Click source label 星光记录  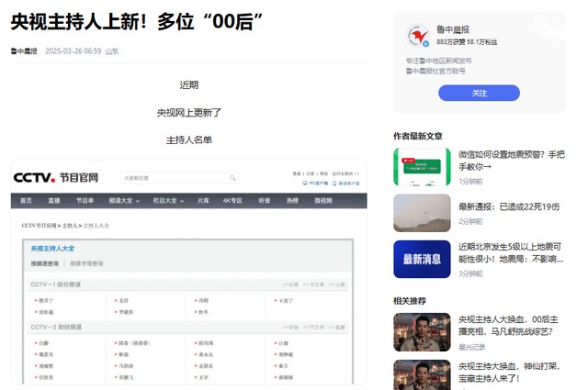pyautogui.click(x=471, y=347)
